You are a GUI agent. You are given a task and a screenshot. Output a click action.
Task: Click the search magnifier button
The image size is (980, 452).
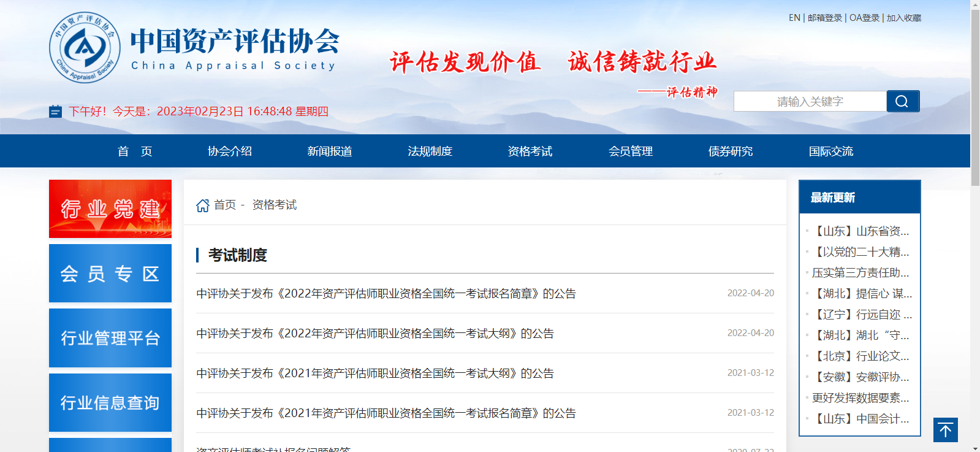pyautogui.click(x=903, y=101)
